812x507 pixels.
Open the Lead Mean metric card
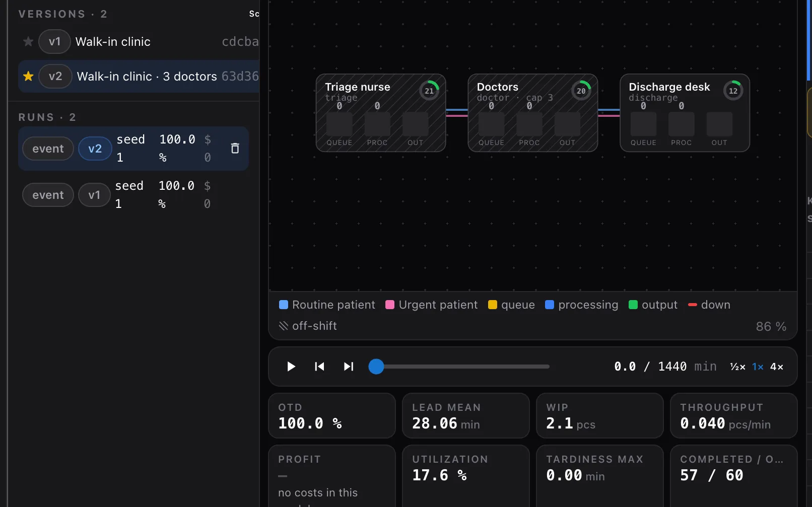pos(466,416)
